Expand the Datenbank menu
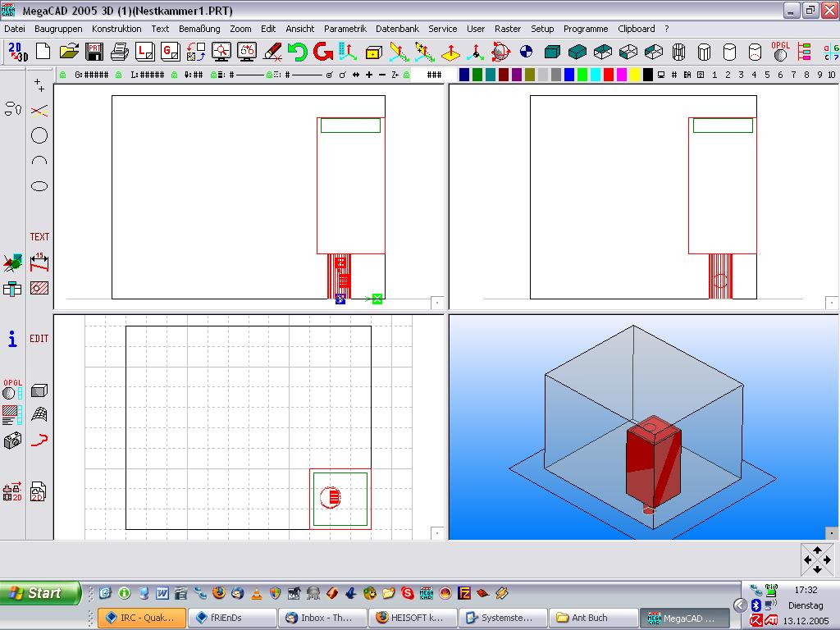Screen dimensions: 840x630 point(397,29)
